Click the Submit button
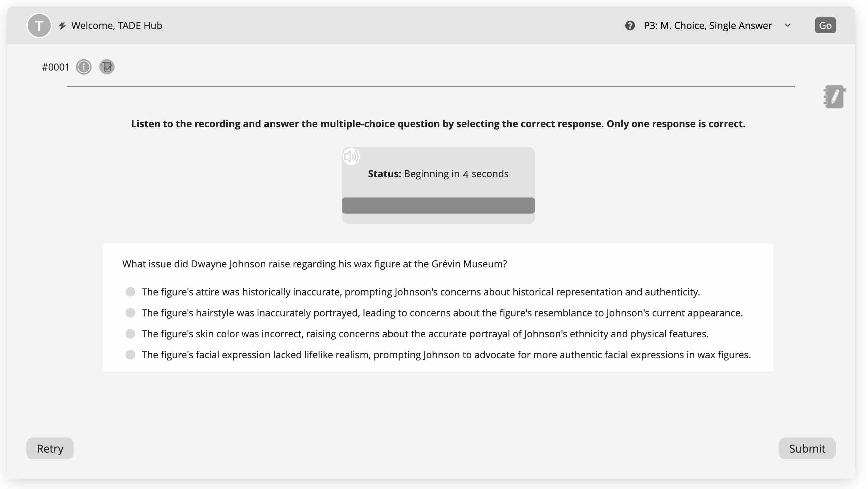The width and height of the screenshot is (868, 489). click(807, 448)
